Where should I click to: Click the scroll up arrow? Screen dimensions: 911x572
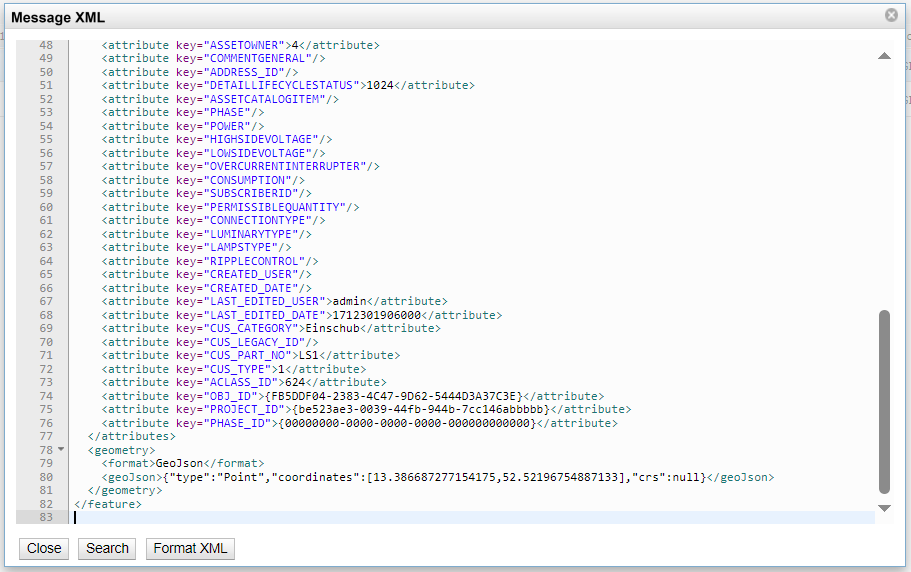884,56
